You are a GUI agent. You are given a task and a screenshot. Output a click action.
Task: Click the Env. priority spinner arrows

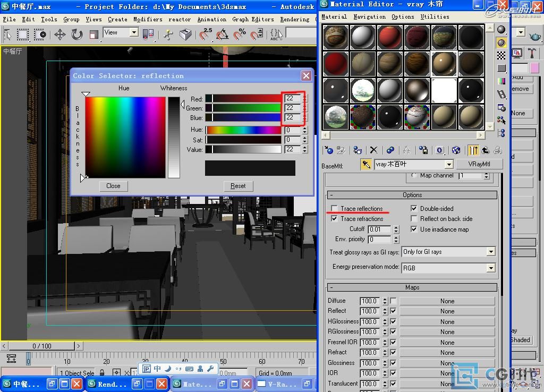(x=396, y=240)
